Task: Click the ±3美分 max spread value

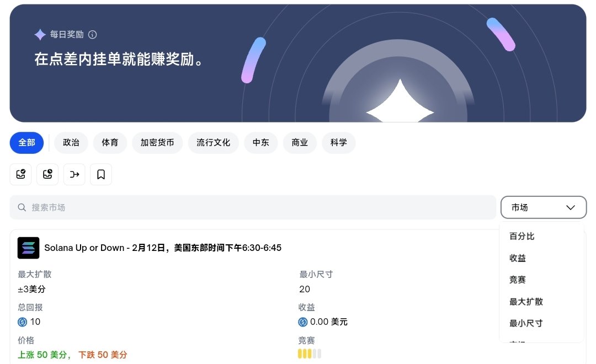Action: 31,290
